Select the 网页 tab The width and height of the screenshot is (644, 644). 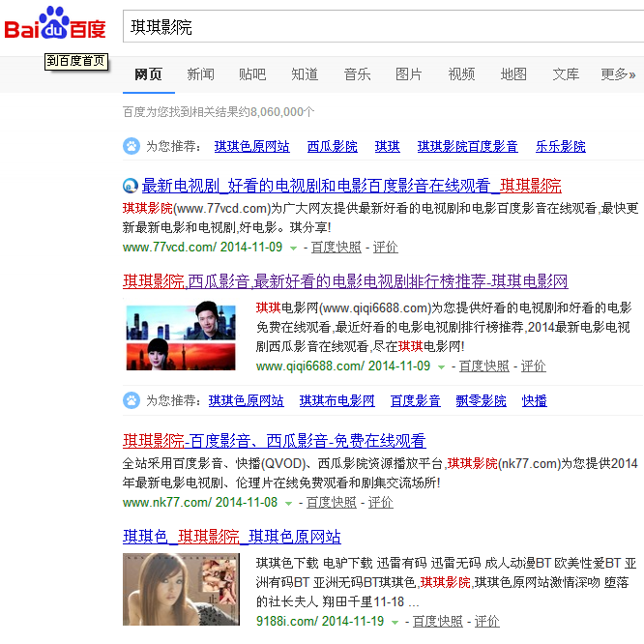149,74
